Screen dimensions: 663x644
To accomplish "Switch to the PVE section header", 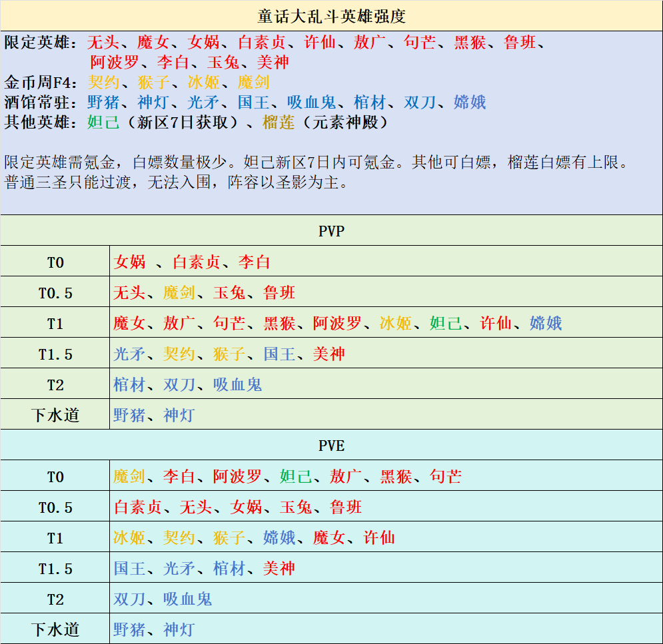I will [x=331, y=445].
